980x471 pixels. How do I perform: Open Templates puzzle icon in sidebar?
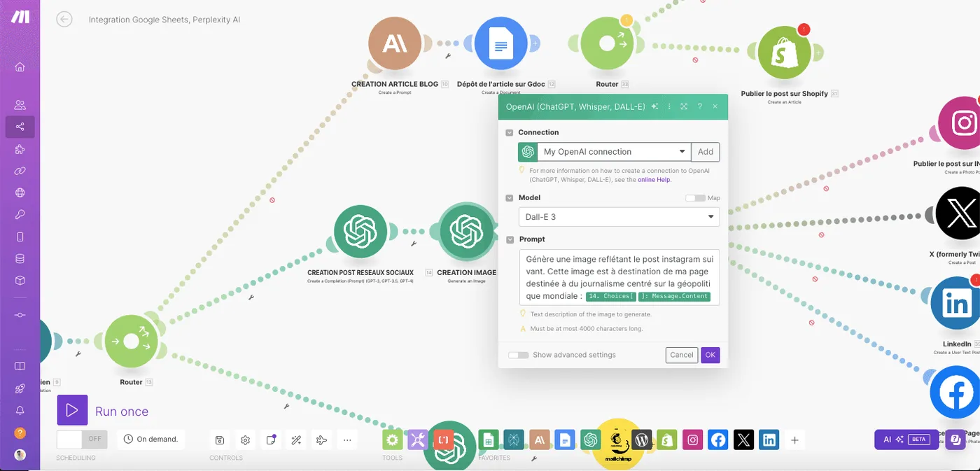point(20,149)
